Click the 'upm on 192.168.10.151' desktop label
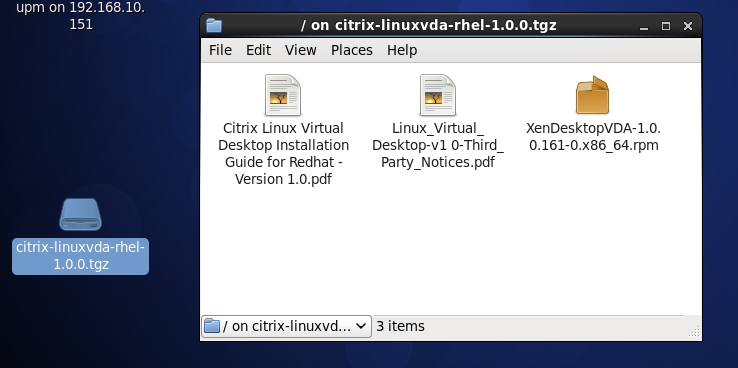 (80, 16)
